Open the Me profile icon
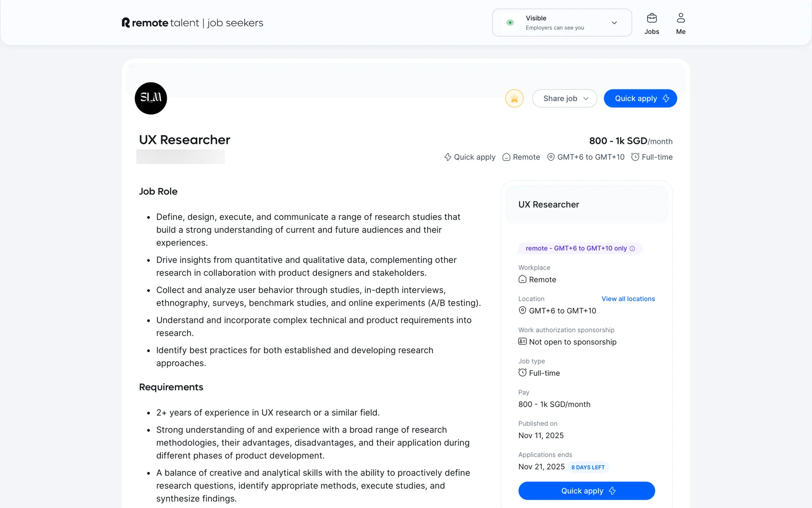Image resolution: width=812 pixels, height=508 pixels. pyautogui.click(x=680, y=18)
